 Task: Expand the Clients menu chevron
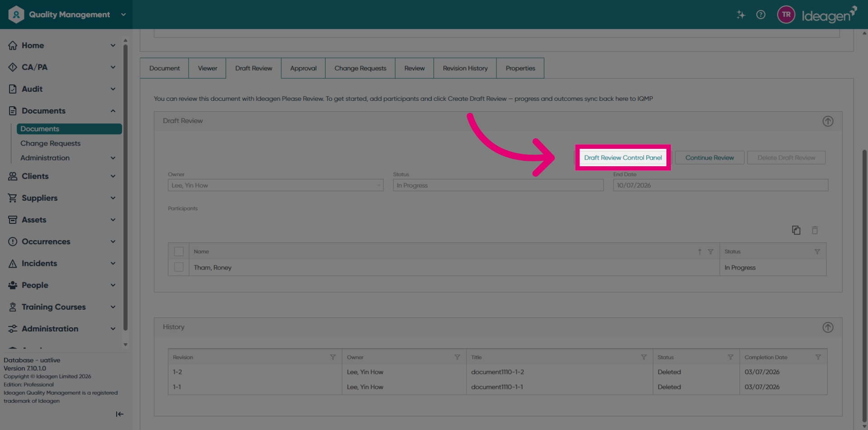pos(113,176)
